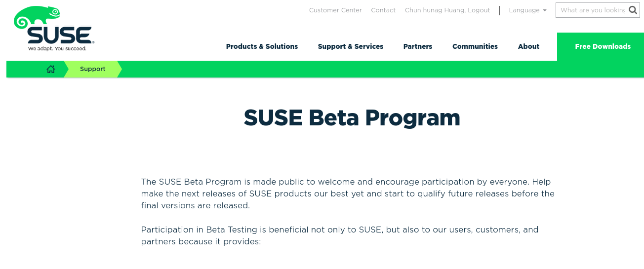Go to Customer Center link

[x=335, y=10]
